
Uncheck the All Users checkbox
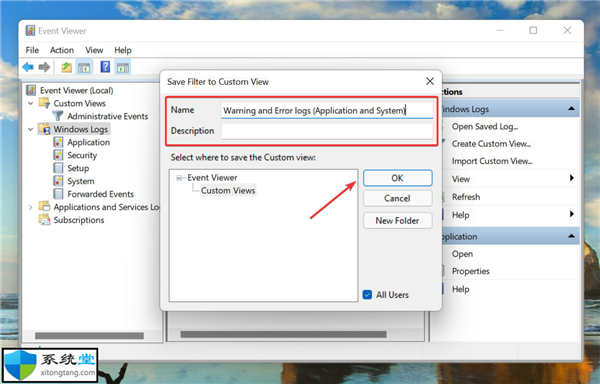point(367,295)
